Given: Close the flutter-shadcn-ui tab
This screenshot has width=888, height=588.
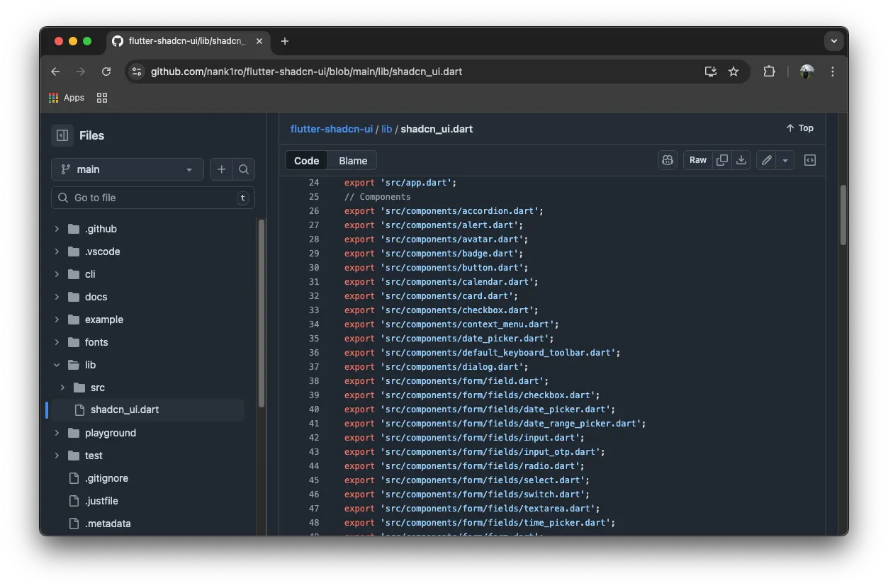Looking at the screenshot, I should [x=259, y=41].
